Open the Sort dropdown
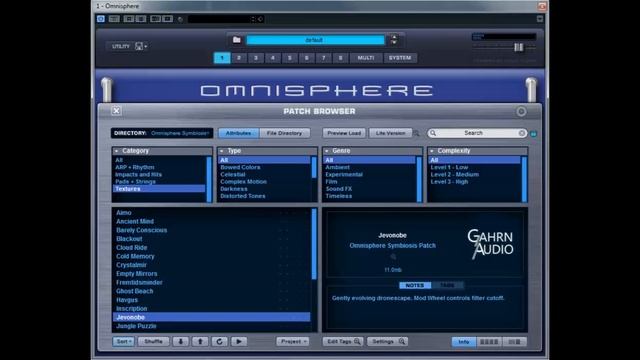 point(123,341)
